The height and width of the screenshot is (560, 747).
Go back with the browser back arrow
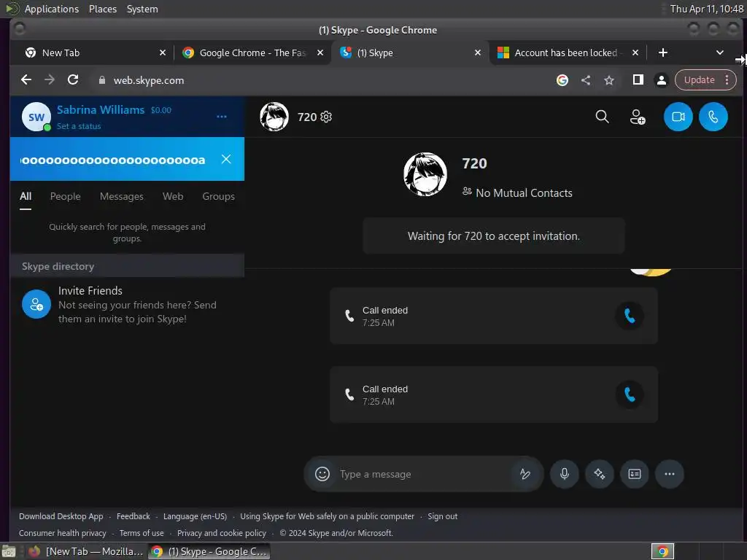[x=26, y=80]
